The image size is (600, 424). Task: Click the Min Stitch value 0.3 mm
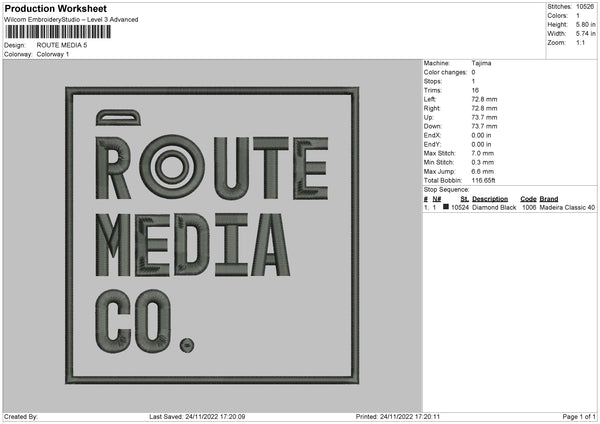(482, 162)
